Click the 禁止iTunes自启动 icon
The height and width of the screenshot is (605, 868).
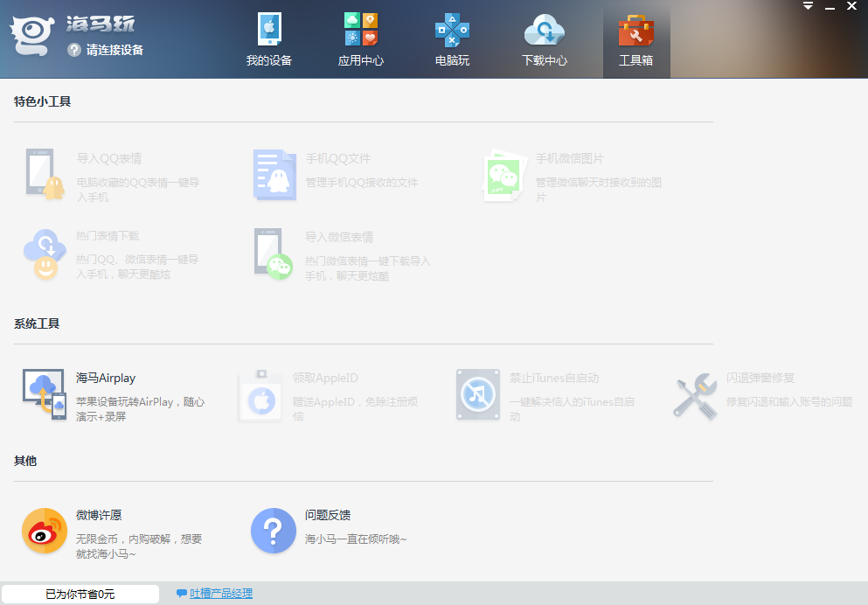point(478,394)
